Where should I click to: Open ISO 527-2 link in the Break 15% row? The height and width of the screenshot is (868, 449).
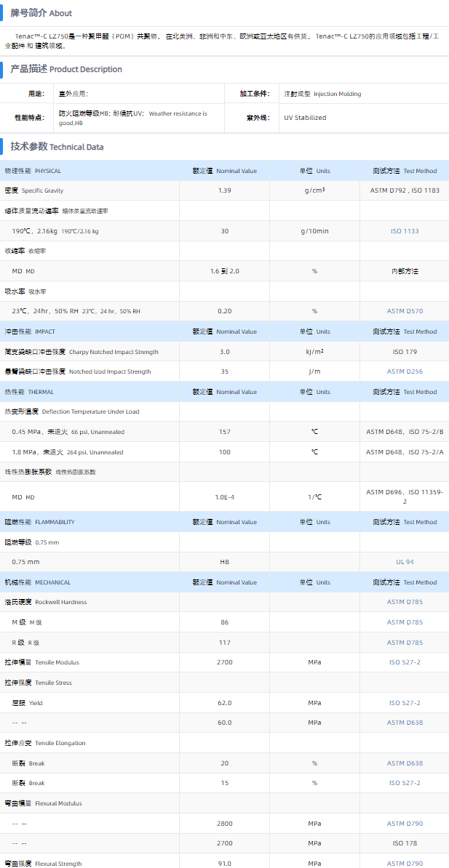pyautogui.click(x=405, y=783)
